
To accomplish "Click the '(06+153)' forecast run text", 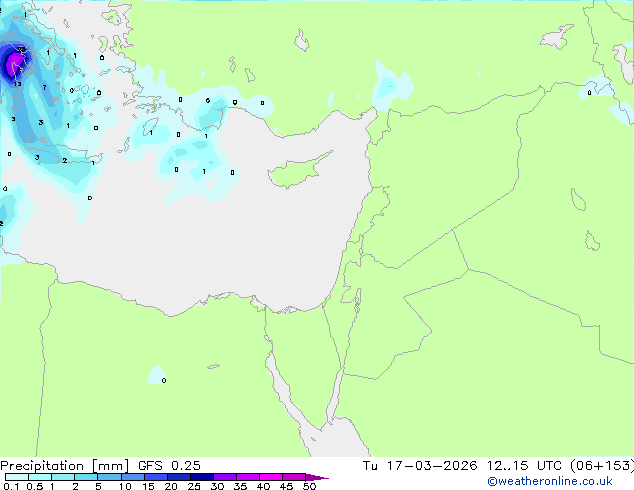I will coord(602,466).
